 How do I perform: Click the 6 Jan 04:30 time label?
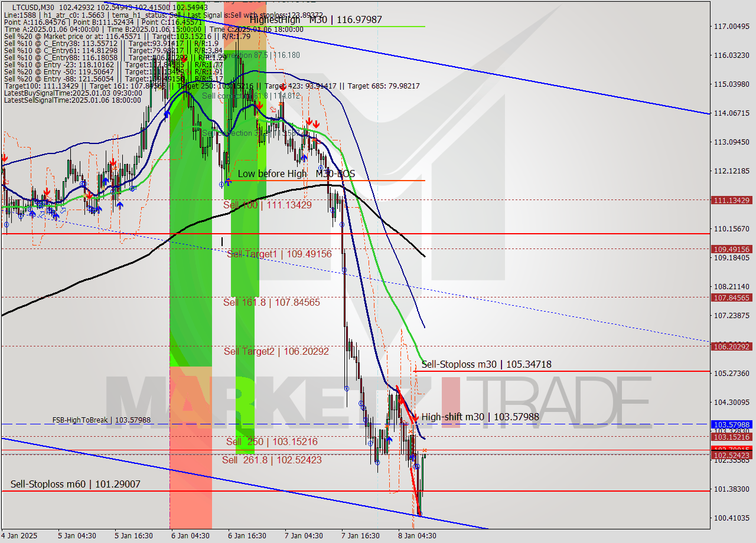191,536
